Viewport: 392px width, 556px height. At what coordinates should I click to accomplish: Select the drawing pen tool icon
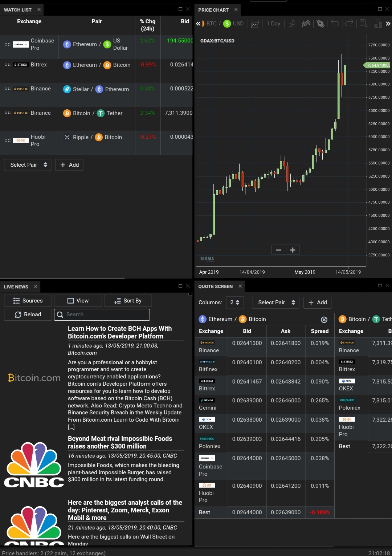[320, 24]
